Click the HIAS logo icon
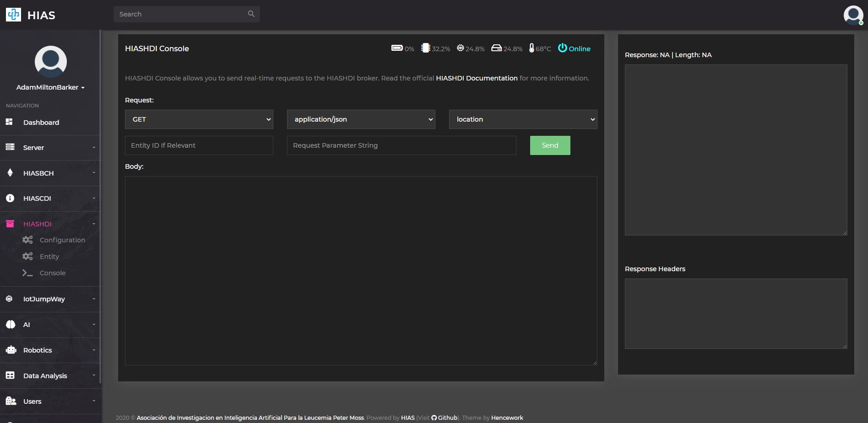Viewport: 868px width, 423px height. (13, 15)
